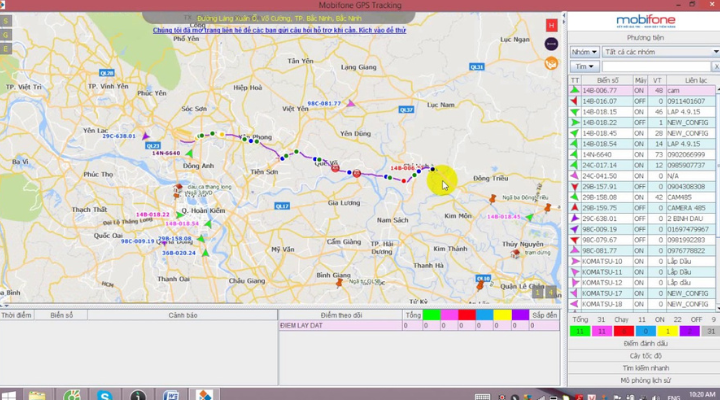Open Word from the taskbar

(x=171, y=395)
